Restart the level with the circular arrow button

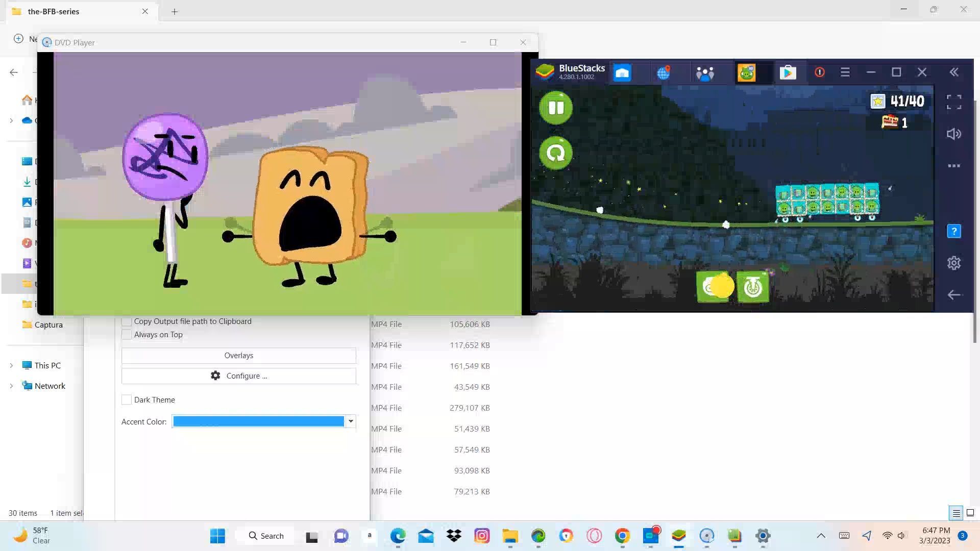click(556, 153)
